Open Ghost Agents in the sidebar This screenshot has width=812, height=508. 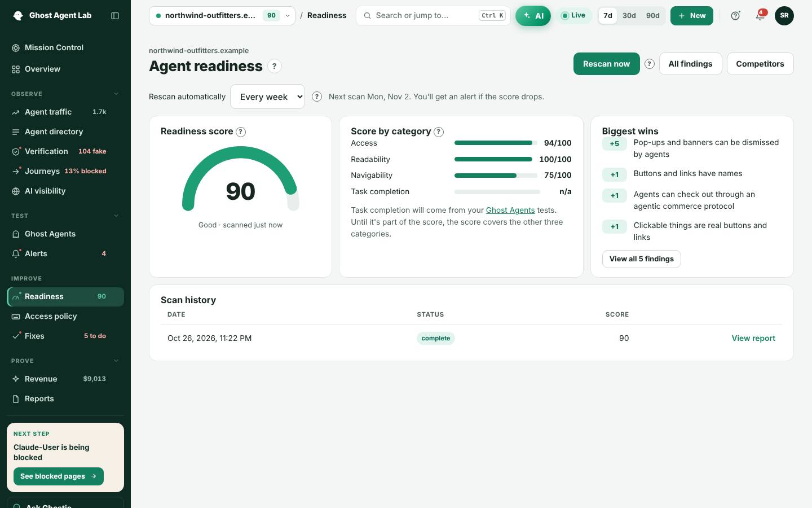[x=65, y=234]
